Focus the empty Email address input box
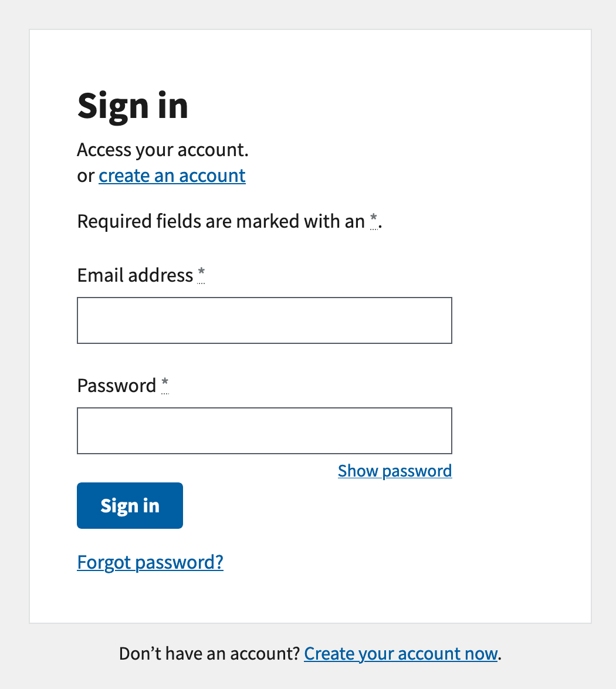The height and width of the screenshot is (689, 616). tap(264, 320)
